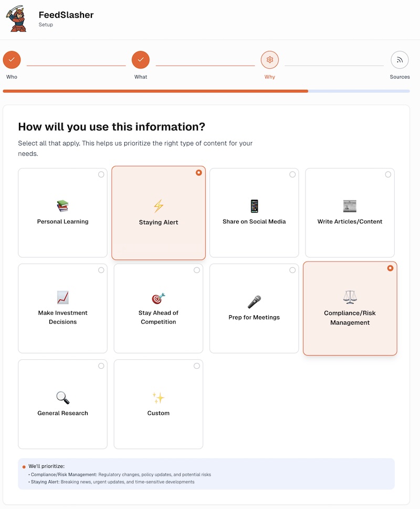Return to the What step circle
Viewport: 420px width, 509px height.
pos(141,60)
